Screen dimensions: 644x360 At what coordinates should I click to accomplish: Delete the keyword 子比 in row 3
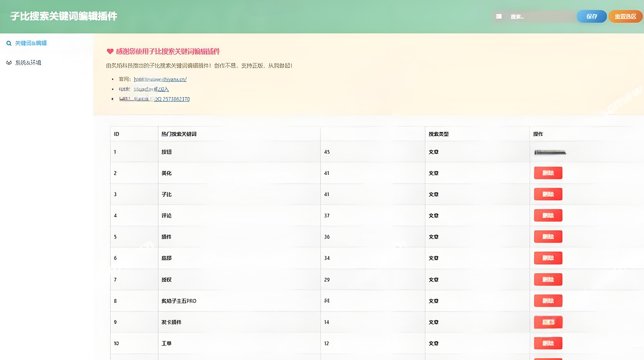548,194
